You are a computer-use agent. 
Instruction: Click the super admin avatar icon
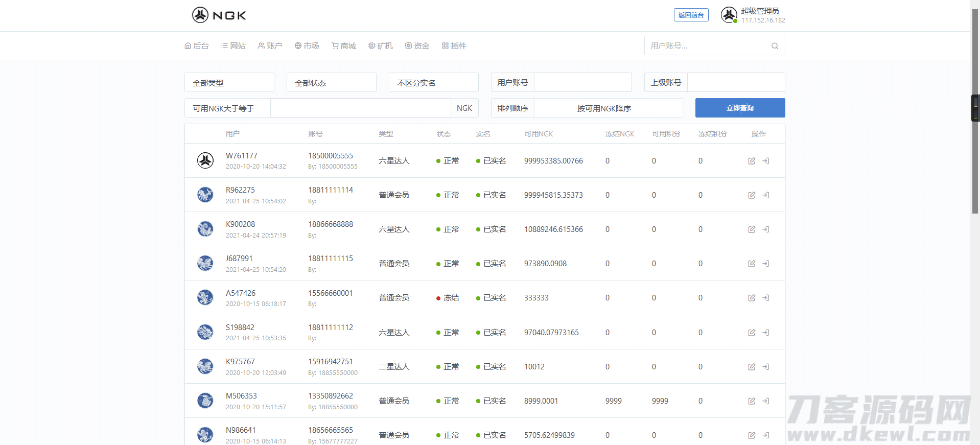pyautogui.click(x=729, y=15)
